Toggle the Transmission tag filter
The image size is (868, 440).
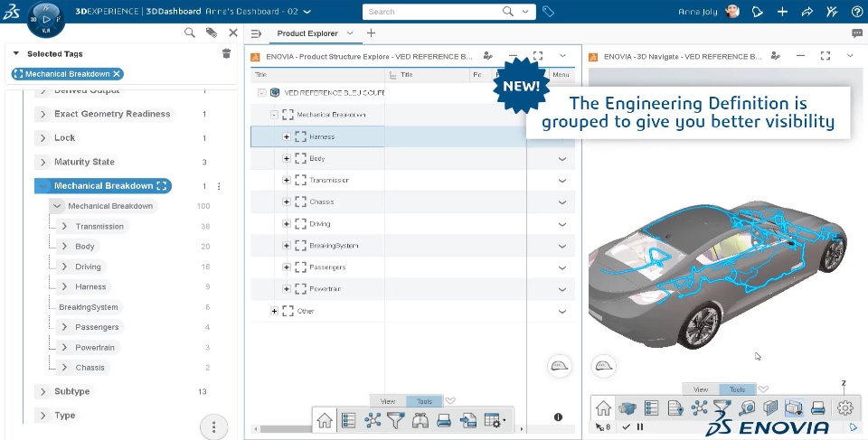coord(99,227)
